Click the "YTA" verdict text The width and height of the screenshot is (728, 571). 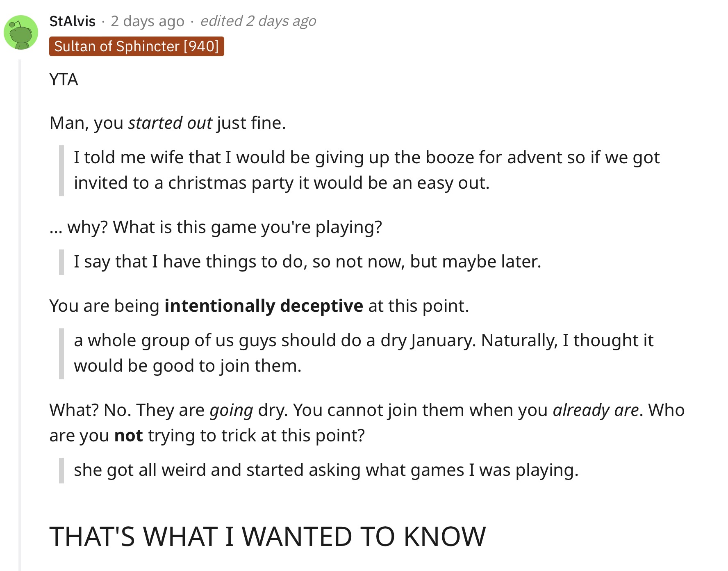point(64,79)
